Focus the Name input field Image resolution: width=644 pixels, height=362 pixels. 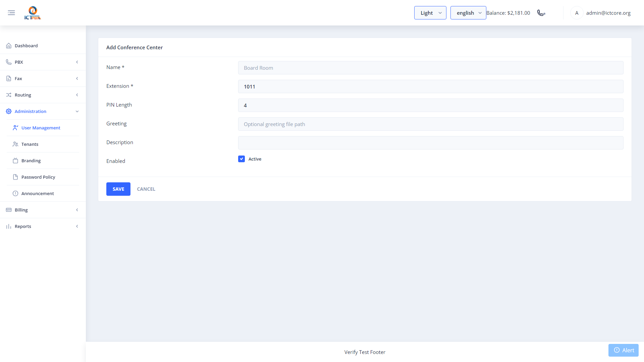tap(431, 68)
